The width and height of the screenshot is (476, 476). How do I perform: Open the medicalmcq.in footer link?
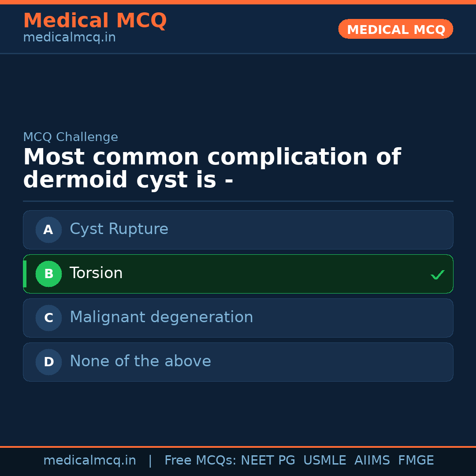pos(89,460)
